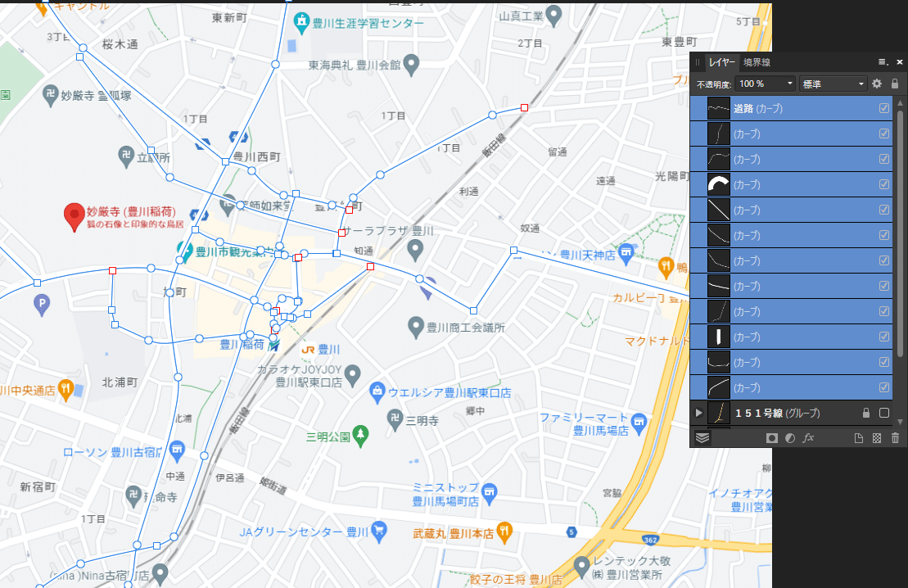
Task: Click the 東海典礼 豊川会館 gray pin
Action: point(411,65)
